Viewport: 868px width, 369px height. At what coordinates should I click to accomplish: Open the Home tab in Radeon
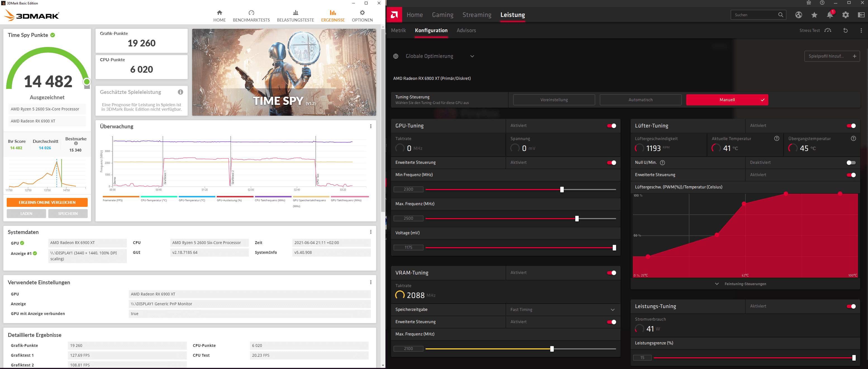[414, 15]
